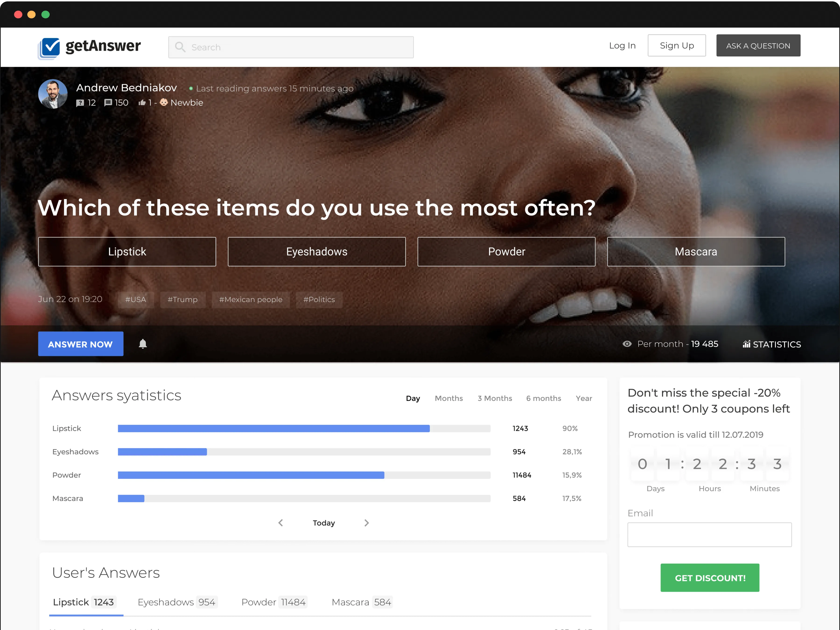840x630 pixels.
Task: Go to previous day with left chevron
Action: click(x=281, y=523)
